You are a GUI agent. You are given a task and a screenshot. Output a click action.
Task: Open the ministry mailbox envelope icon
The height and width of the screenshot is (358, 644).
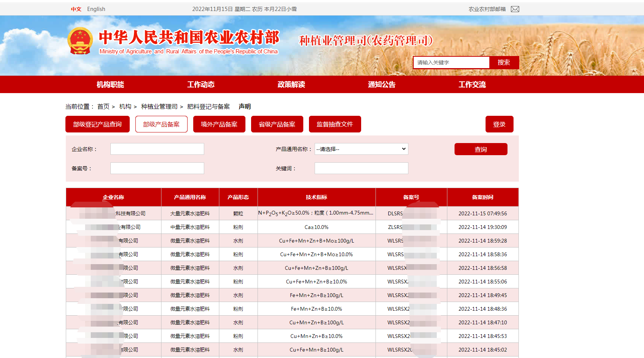[x=515, y=9]
